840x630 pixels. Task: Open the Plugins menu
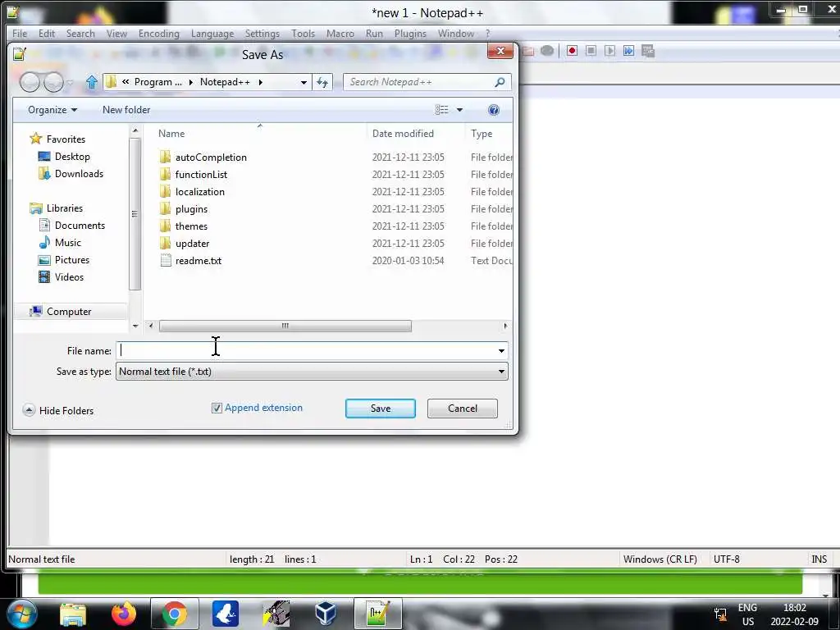coord(410,33)
